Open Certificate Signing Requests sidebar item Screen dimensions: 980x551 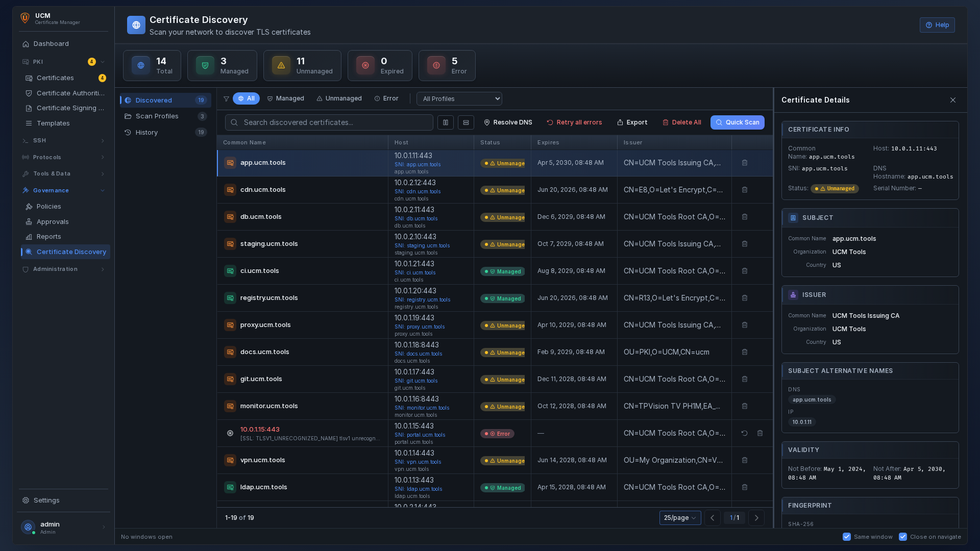point(65,108)
